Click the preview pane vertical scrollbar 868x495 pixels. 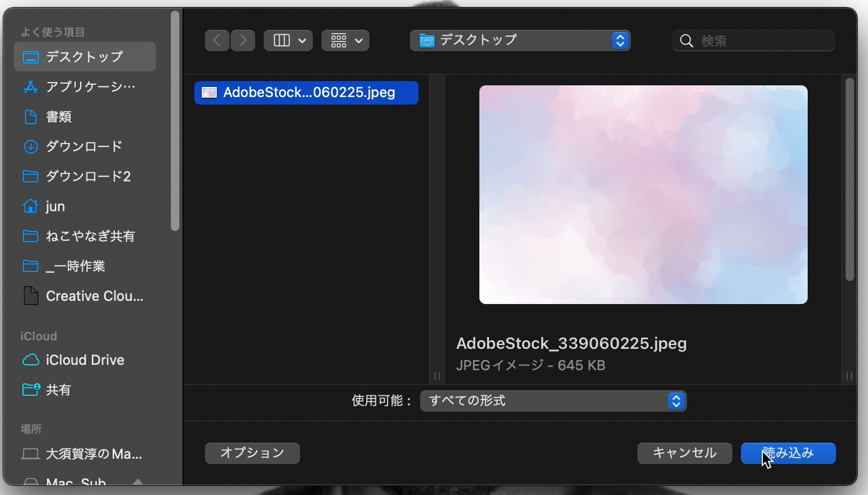[850, 180]
